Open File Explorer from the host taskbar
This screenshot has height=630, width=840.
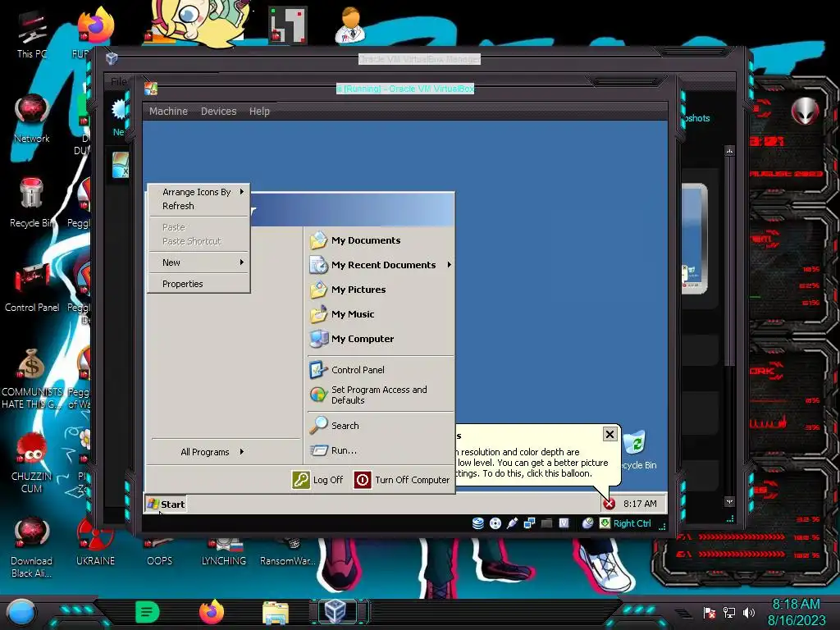[276, 613]
